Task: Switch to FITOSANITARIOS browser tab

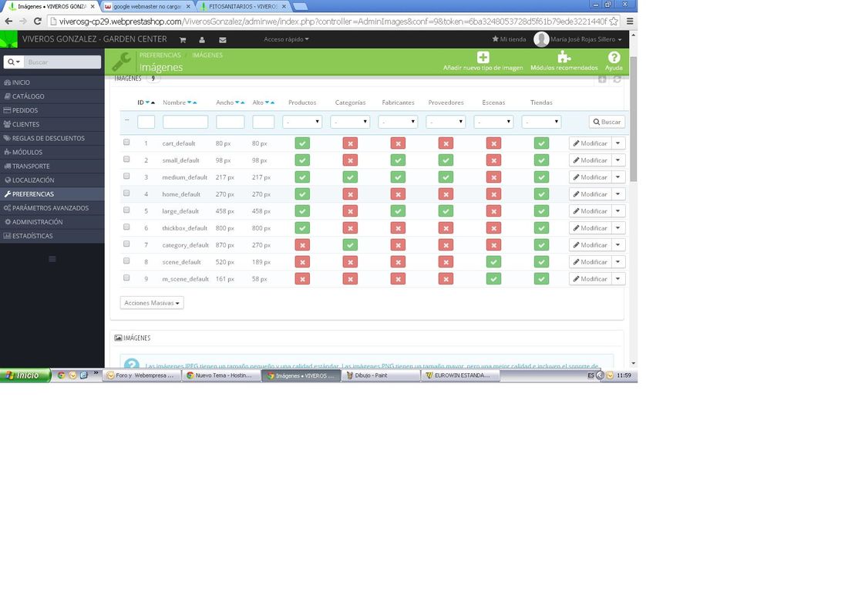Action: coord(244,6)
